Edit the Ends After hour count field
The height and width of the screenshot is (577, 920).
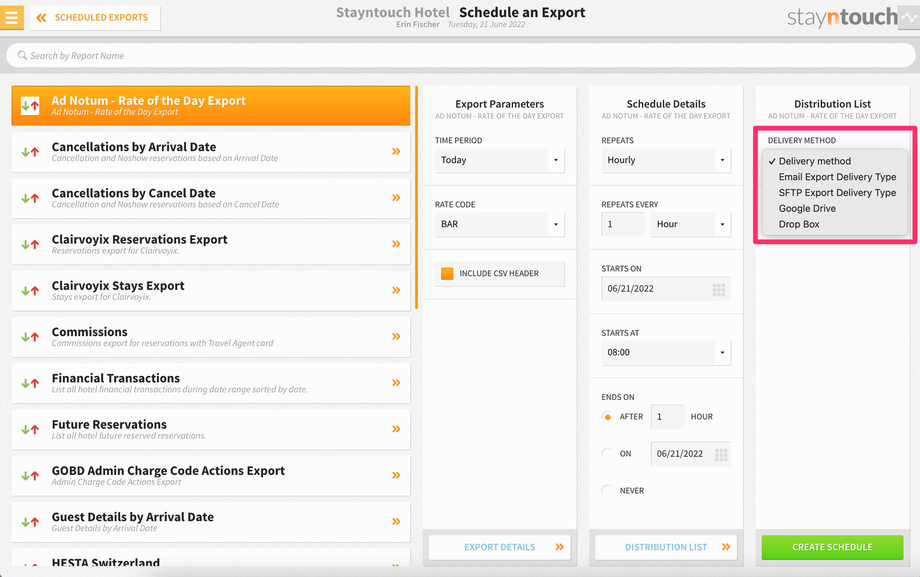click(667, 417)
